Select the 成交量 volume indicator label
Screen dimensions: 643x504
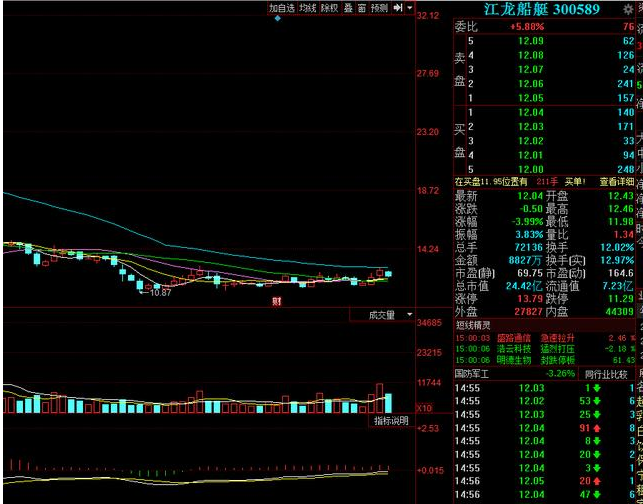pos(381,315)
